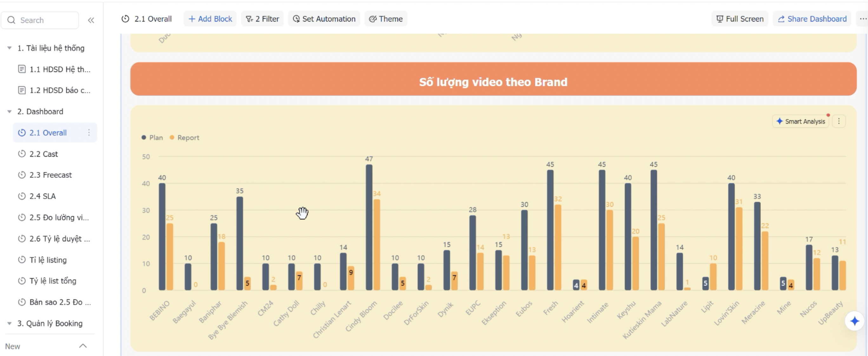Open three-dot menu beside 2.1 Overall
Viewport: 868px width, 356px height.
(x=89, y=133)
